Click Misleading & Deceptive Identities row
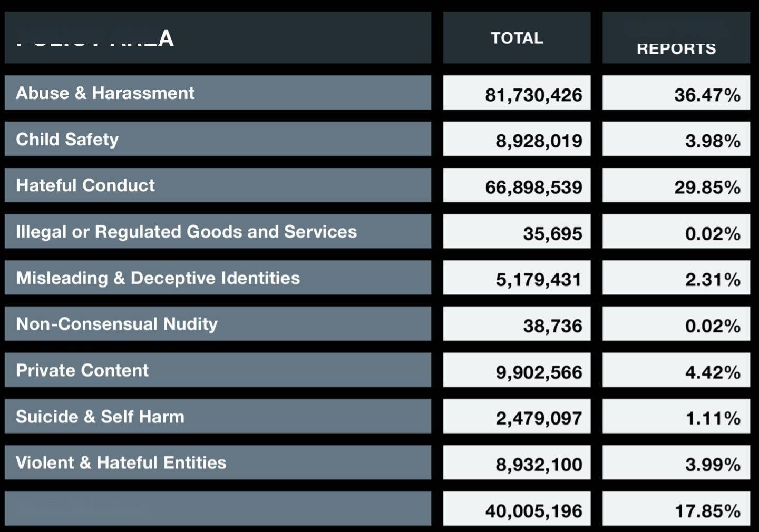The height and width of the screenshot is (532, 759). coord(158,278)
